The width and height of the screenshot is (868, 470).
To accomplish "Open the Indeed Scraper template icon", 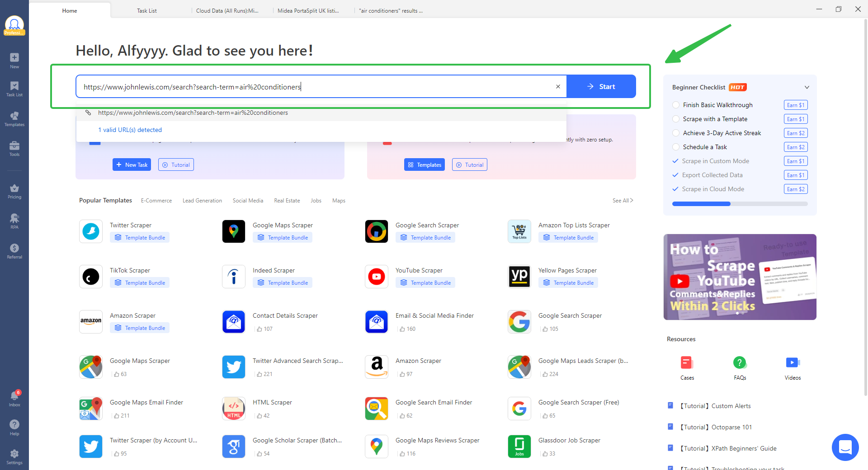I will [x=234, y=277].
